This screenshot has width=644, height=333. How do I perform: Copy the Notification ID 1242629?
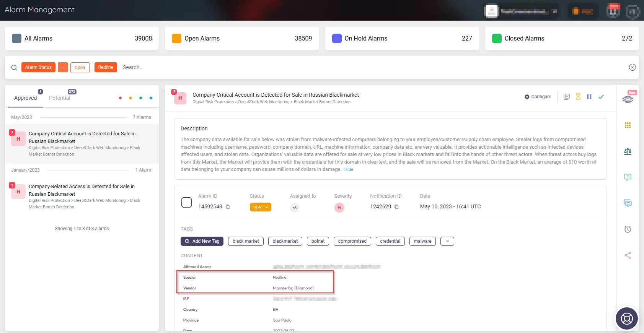(x=396, y=207)
